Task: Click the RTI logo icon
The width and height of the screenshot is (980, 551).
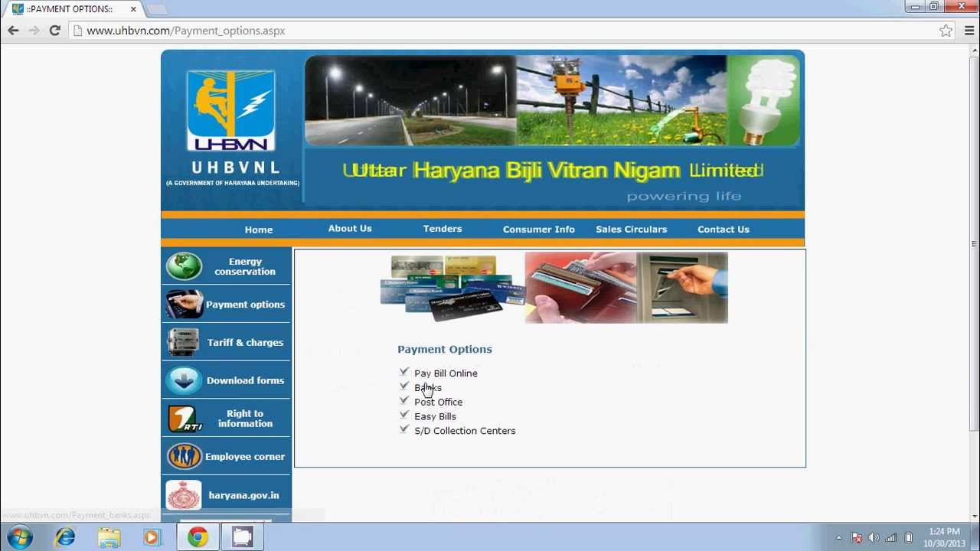Action: tap(184, 419)
